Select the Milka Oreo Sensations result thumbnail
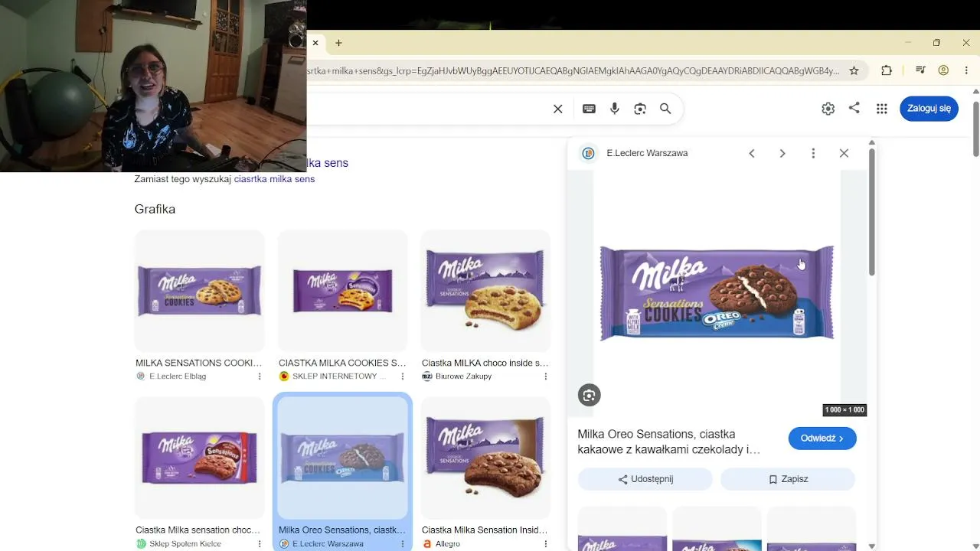Screen dimensions: 980x551 pos(342,458)
